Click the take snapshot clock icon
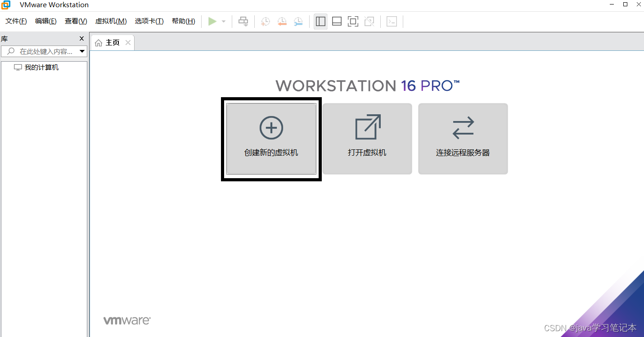 tap(266, 21)
